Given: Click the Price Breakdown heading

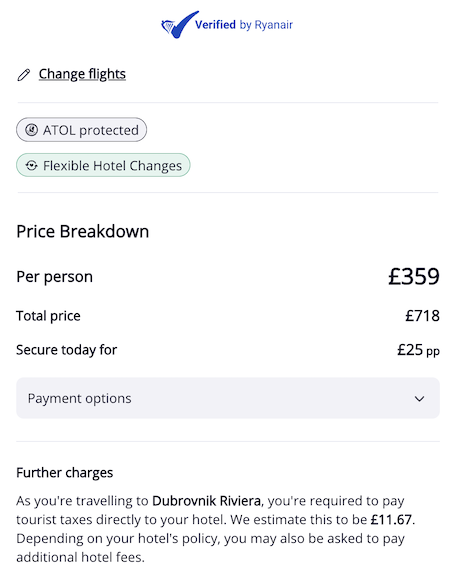Looking at the screenshot, I should point(82,231).
